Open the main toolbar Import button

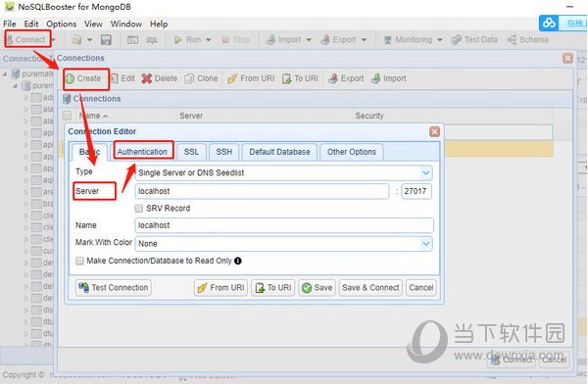pyautogui.click(x=283, y=39)
